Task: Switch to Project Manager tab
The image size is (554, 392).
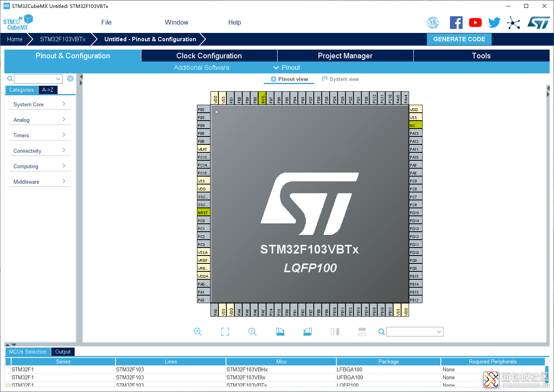Action: pyautogui.click(x=345, y=56)
